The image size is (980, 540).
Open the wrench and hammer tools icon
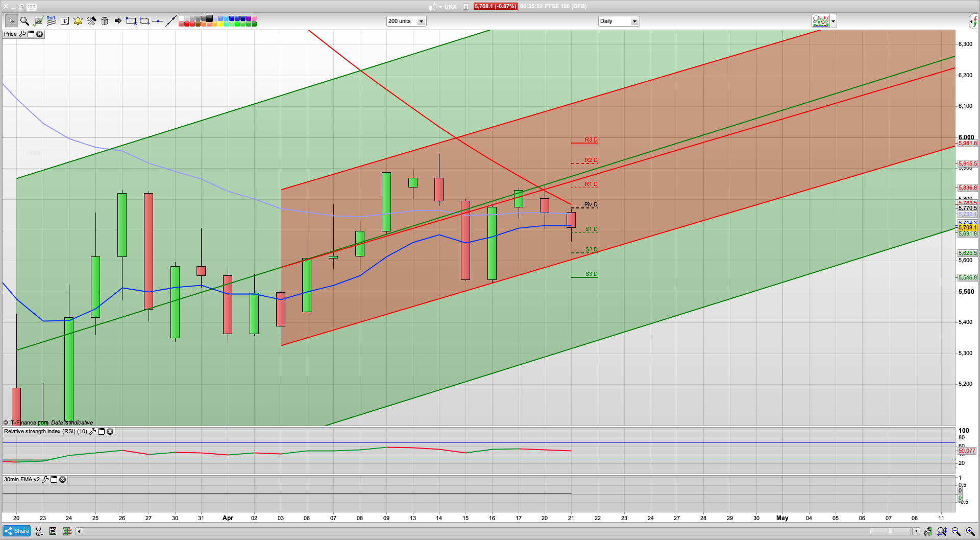(91, 21)
